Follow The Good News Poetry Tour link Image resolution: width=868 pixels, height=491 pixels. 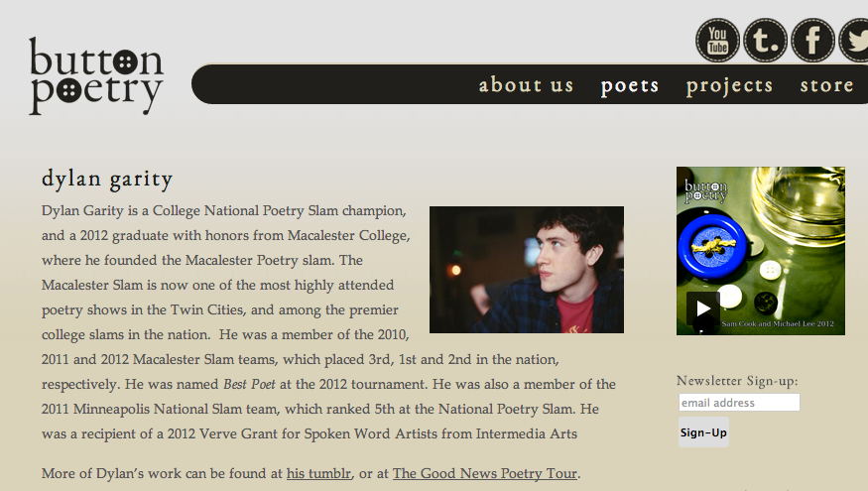click(x=485, y=473)
